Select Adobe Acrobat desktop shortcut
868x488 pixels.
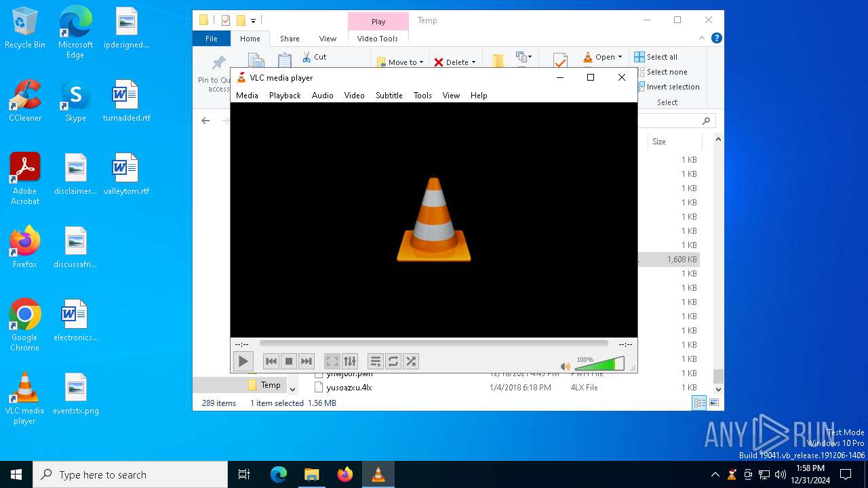[x=25, y=179]
